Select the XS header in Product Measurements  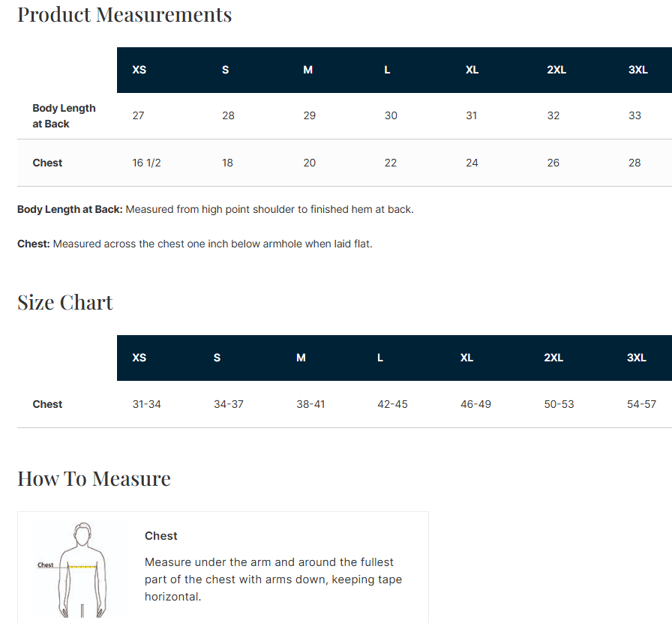(139, 70)
